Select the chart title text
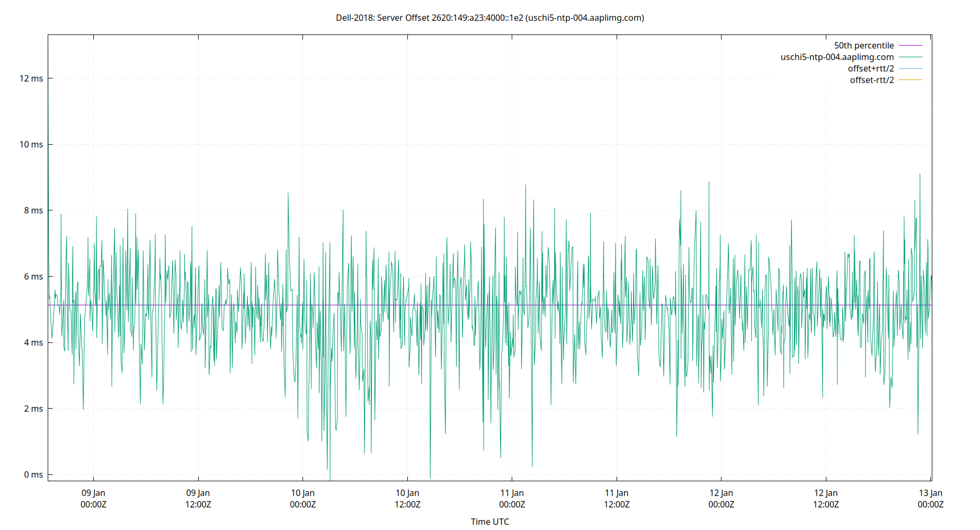 [489, 17]
